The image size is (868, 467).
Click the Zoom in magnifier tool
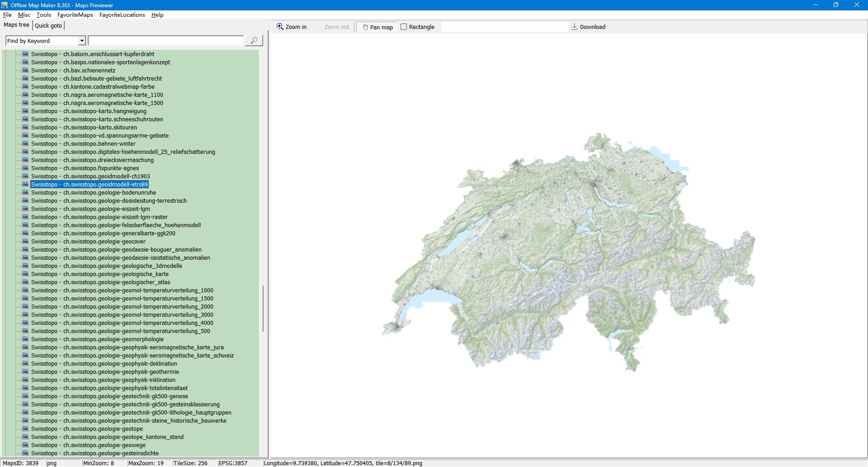click(x=292, y=27)
